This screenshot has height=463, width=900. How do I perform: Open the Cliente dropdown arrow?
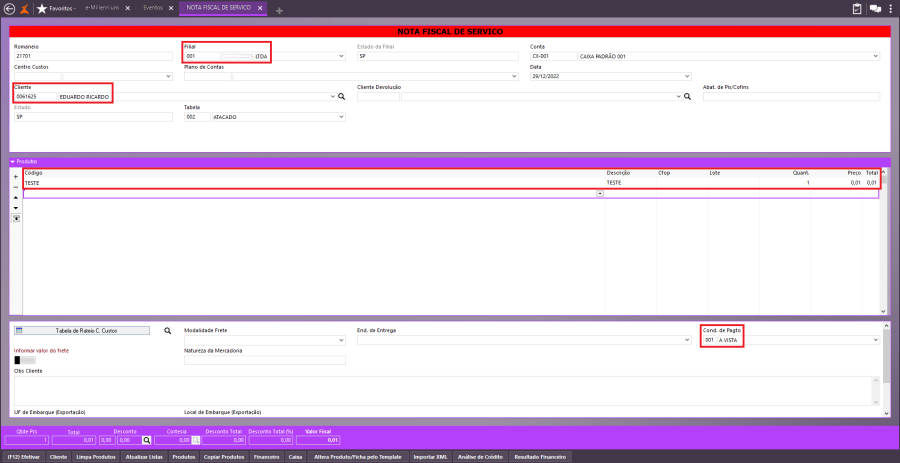click(x=333, y=97)
